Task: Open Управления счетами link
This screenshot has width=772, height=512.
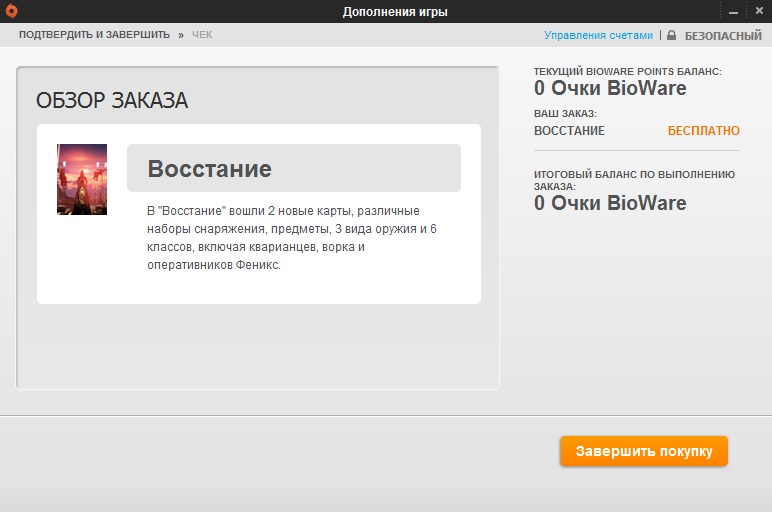Action: pos(598,35)
